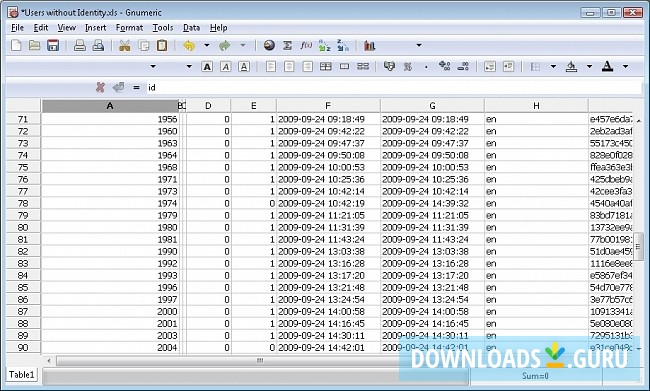Insert Sum with the sigma icon
The height and width of the screenshot is (391, 650).
(x=287, y=45)
